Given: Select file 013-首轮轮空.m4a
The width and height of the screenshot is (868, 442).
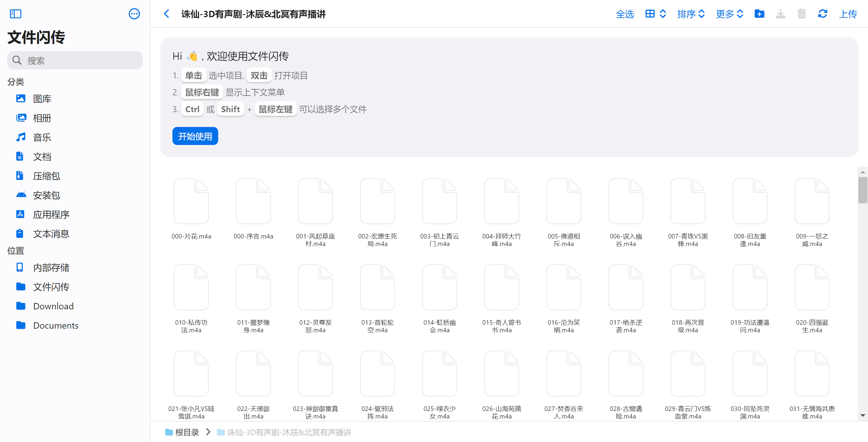Looking at the screenshot, I should tap(377, 299).
